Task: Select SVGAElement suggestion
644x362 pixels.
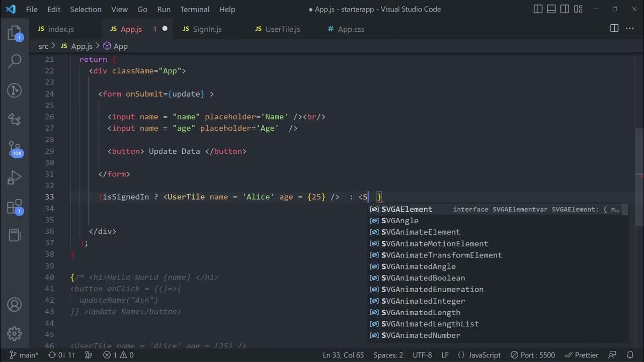Action: pos(498,209)
